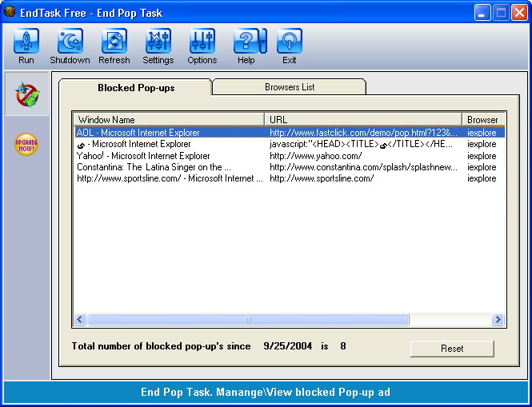
Task: Click the Reset button
Action: (452, 349)
